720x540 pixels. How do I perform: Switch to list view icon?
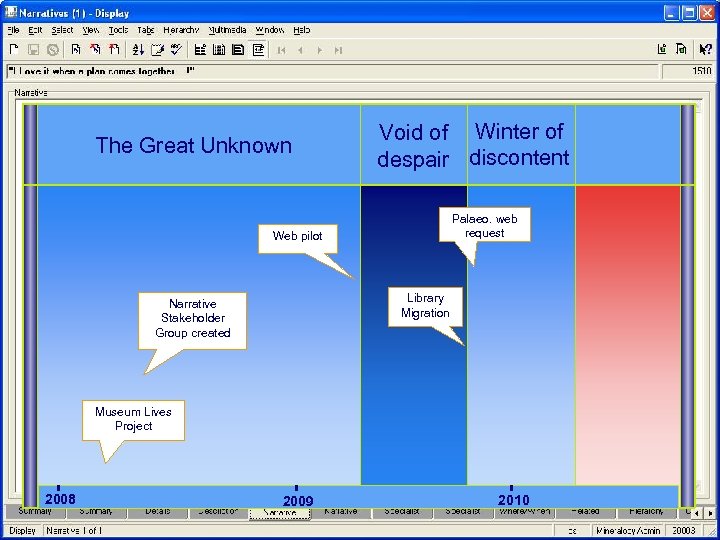pyautogui.click(x=200, y=50)
